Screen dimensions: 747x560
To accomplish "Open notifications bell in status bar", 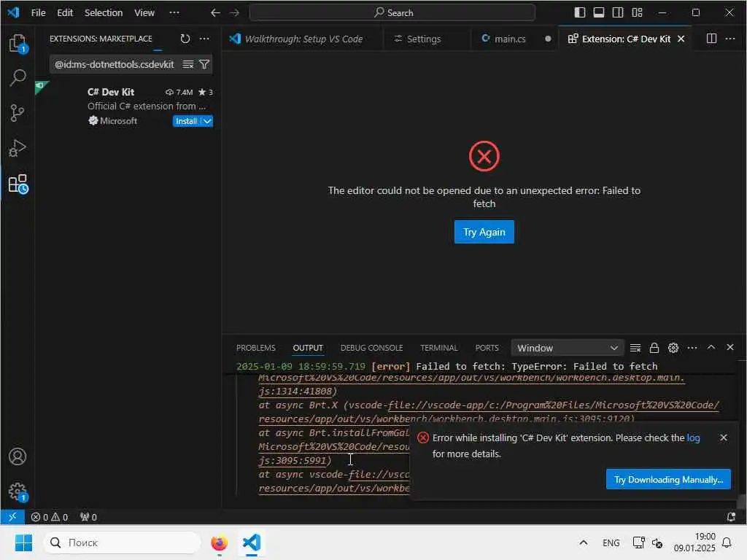I will [731, 517].
